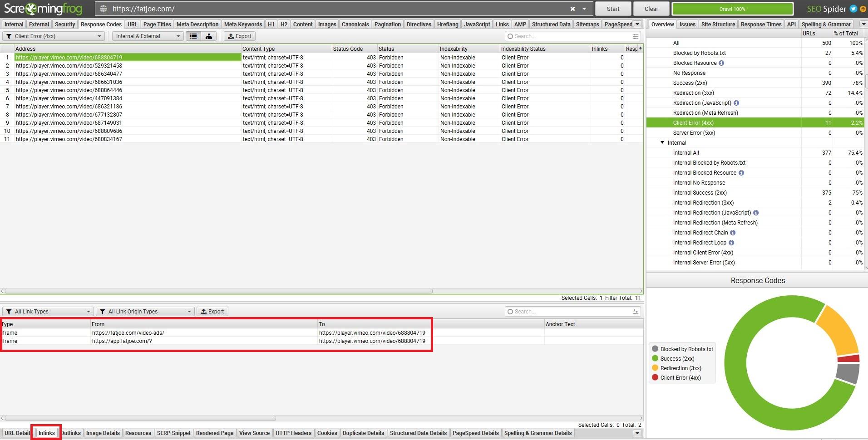Viewport: 868px width, 440px height.
Task: Open the Spelling & Grammar right tab
Action: coord(826,24)
